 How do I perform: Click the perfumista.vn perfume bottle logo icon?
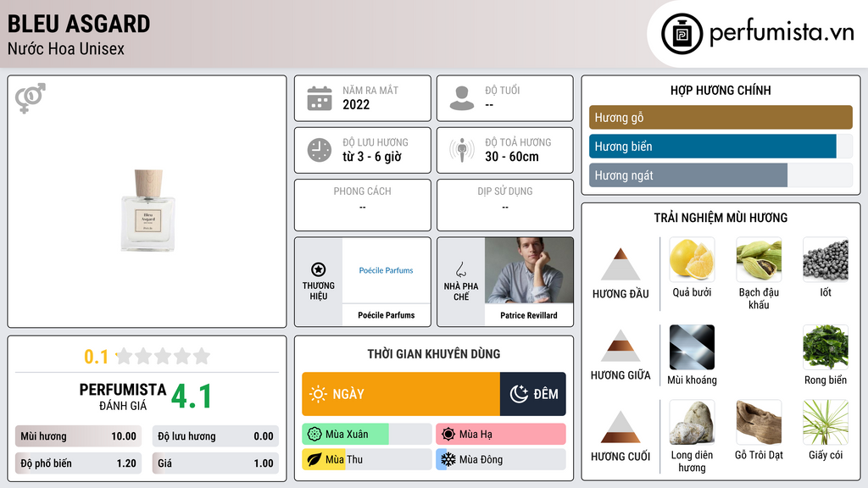click(682, 34)
